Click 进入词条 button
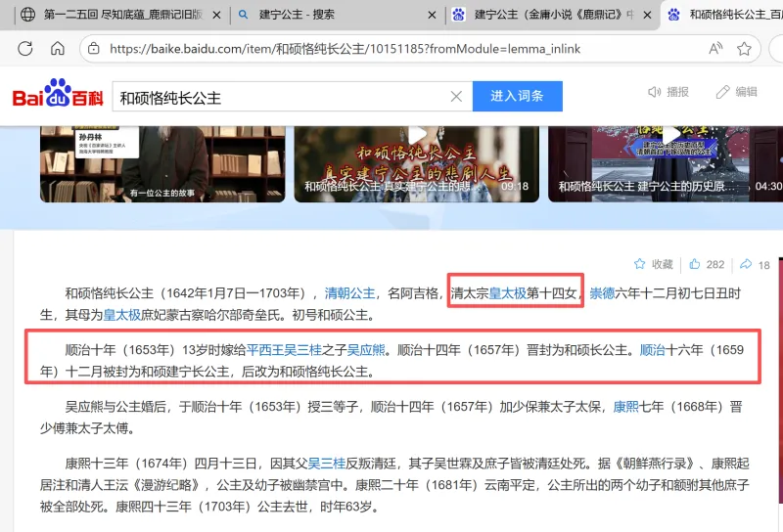Viewport: 783px width, 532px height. pyautogui.click(x=517, y=97)
